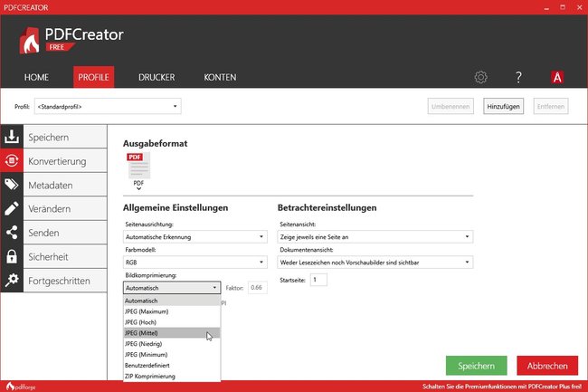Select JPEG (Maximum) option

[172, 311]
